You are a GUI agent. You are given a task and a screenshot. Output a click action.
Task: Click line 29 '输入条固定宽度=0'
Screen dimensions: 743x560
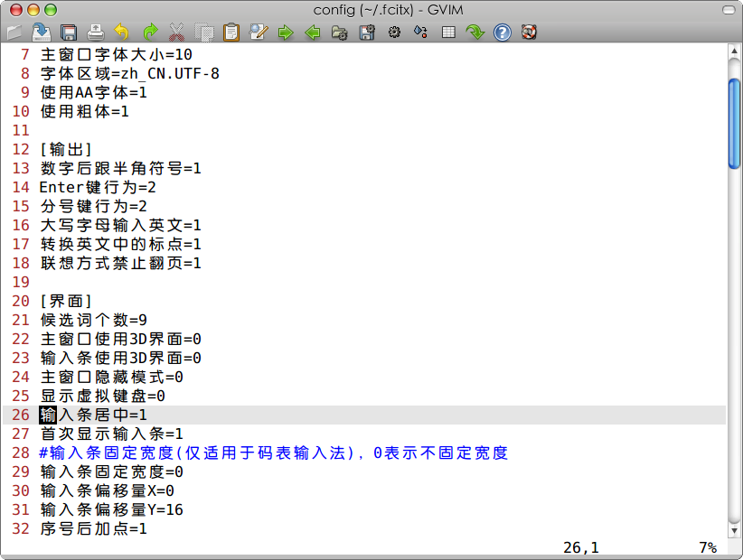[x=111, y=471]
